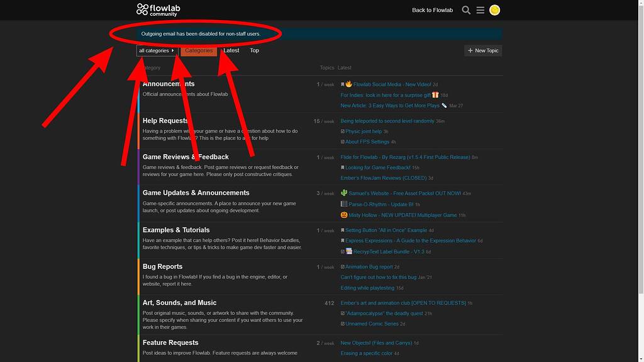Click bookmark icon beside Express Expressions topic

[343, 241]
